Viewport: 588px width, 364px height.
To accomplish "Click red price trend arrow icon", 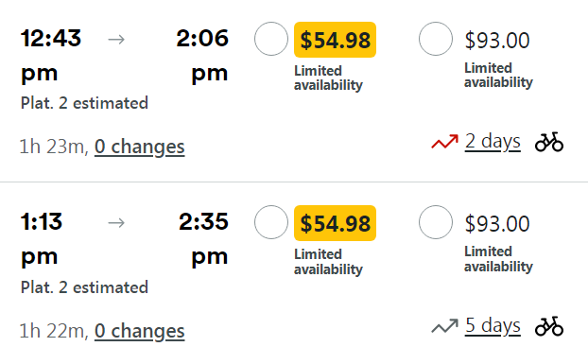I will pos(444,142).
